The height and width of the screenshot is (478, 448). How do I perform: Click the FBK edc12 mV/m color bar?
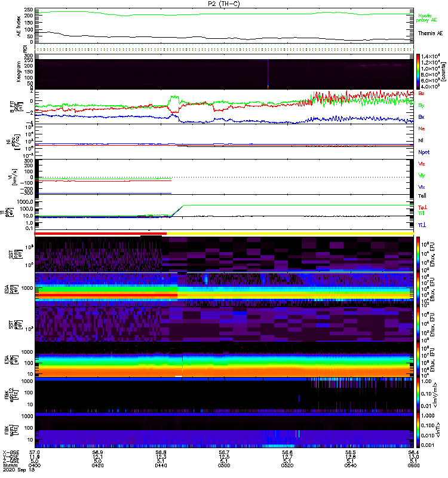click(418, 394)
